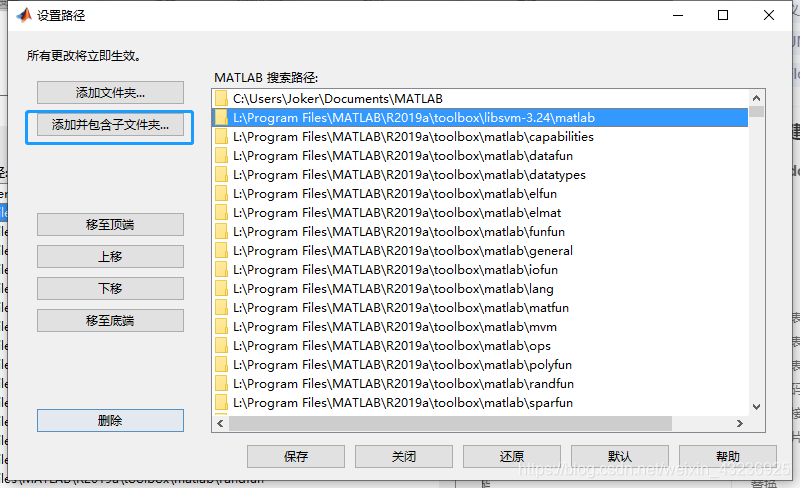Select the toolbox\matlab\elmat path text

click(397, 213)
